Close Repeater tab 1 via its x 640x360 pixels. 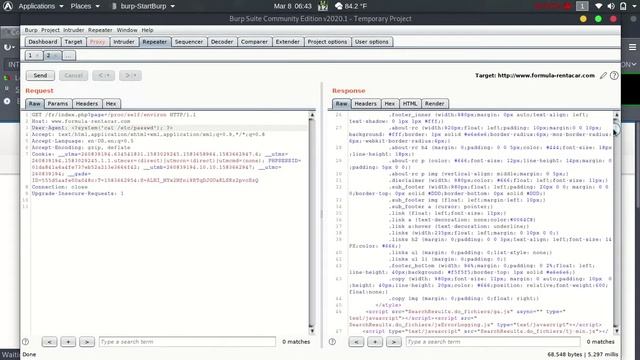38,56
